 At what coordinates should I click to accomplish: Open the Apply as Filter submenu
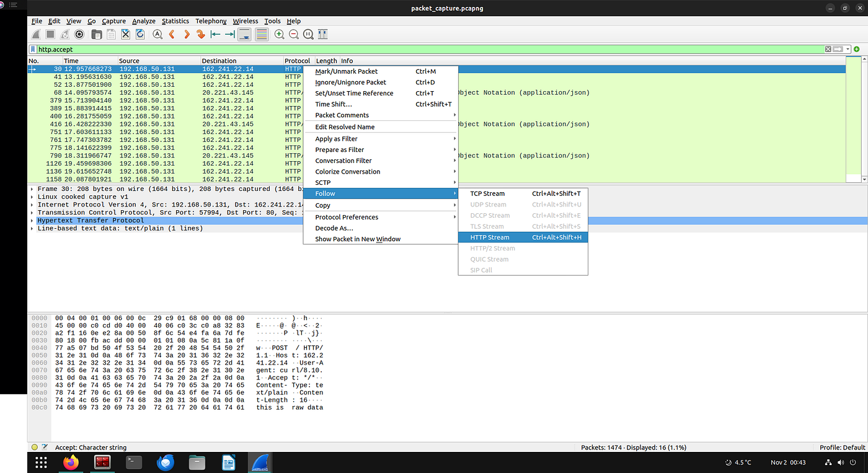(x=380, y=139)
